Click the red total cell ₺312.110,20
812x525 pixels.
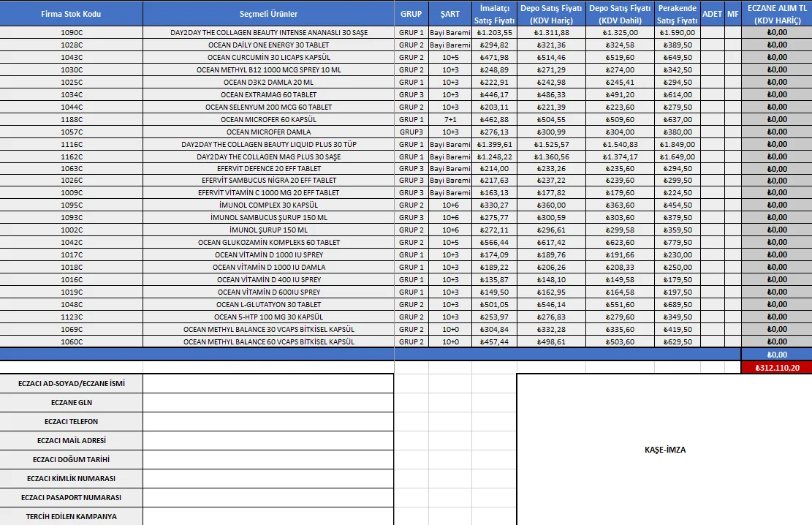[777, 368]
